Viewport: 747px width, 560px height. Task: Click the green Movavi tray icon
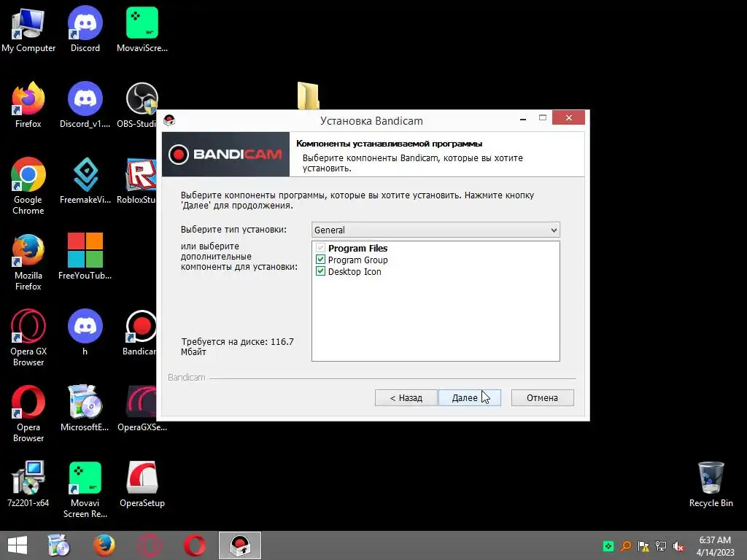[x=608, y=546]
